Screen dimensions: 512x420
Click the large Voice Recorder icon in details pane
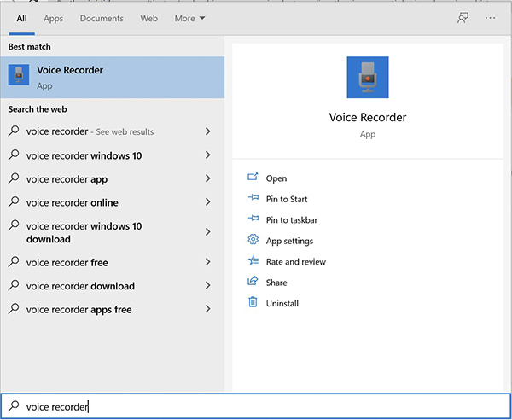(x=368, y=78)
